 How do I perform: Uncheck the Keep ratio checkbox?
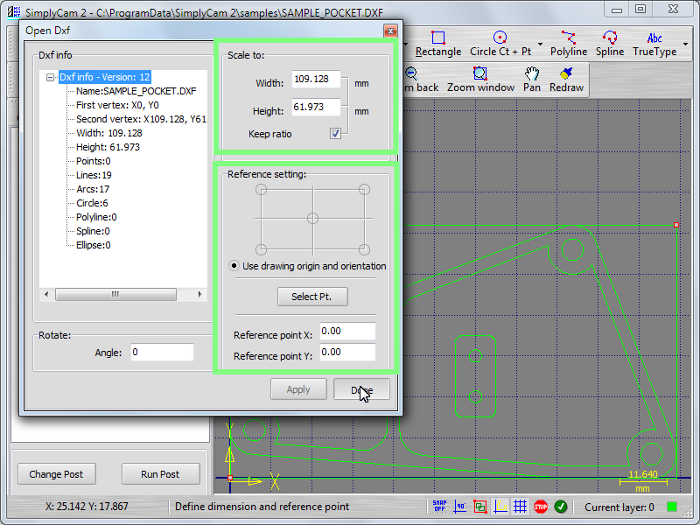pyautogui.click(x=336, y=133)
